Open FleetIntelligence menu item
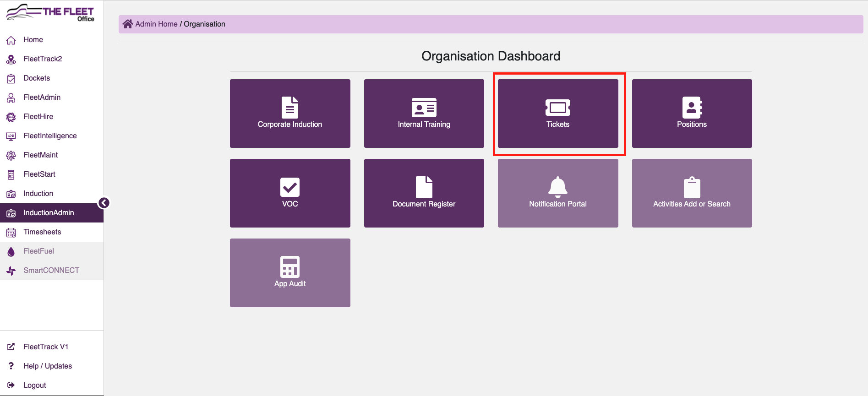The height and width of the screenshot is (396, 868). 52,136
